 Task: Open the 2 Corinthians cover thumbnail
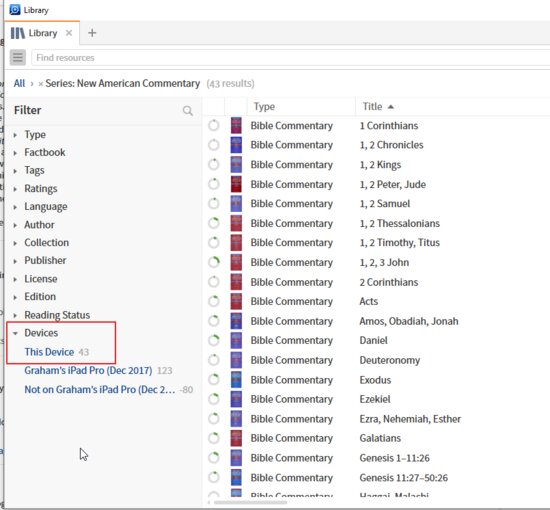coord(236,282)
